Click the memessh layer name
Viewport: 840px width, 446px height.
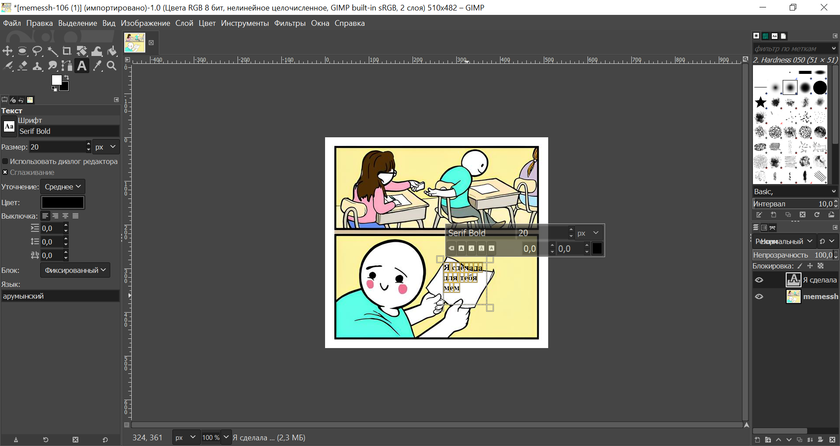pyautogui.click(x=820, y=297)
